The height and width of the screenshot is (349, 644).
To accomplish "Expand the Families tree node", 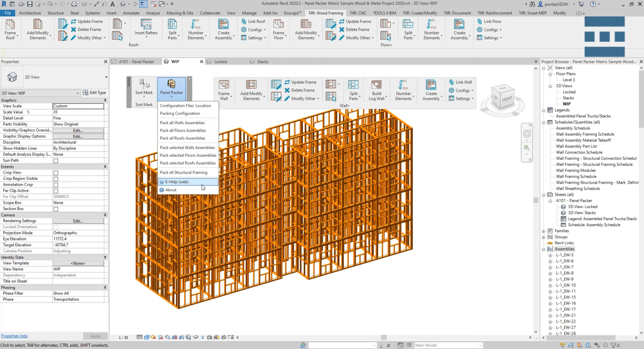I will coord(544,231).
